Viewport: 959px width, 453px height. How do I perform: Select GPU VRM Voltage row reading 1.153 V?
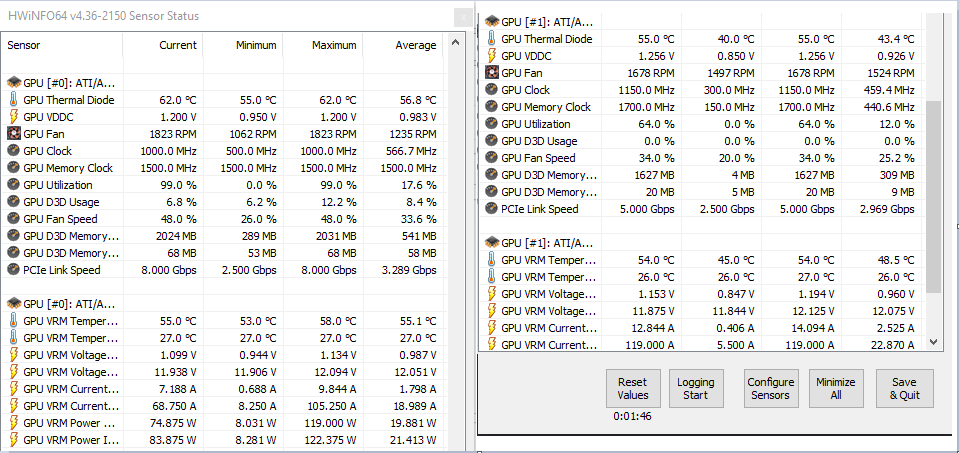click(x=703, y=294)
